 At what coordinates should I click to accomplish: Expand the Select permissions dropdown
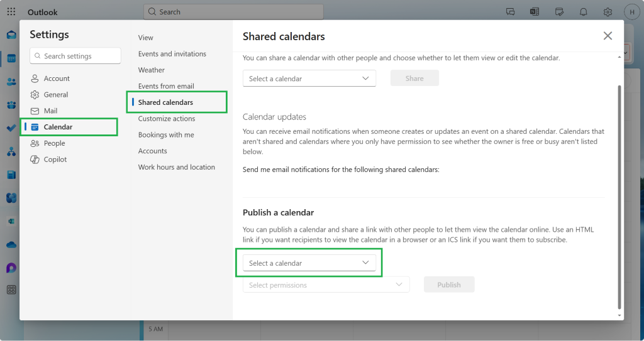click(326, 284)
